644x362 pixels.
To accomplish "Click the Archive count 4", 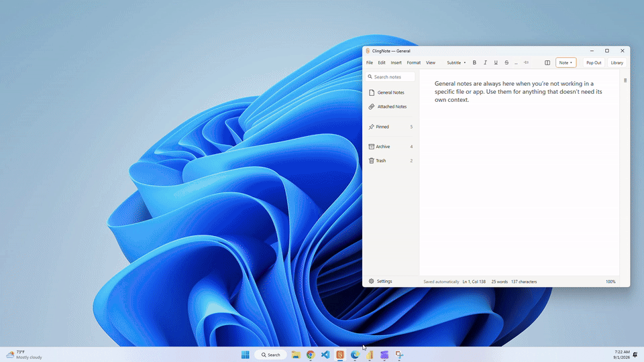I will point(411,147).
